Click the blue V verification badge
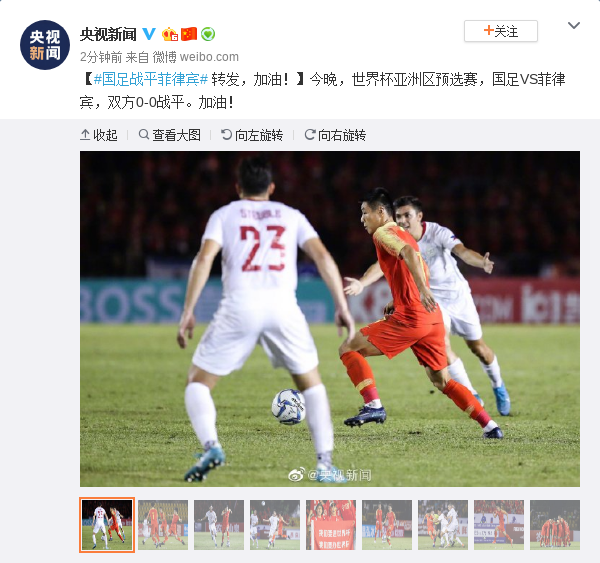This screenshot has width=600, height=563. tap(149, 34)
